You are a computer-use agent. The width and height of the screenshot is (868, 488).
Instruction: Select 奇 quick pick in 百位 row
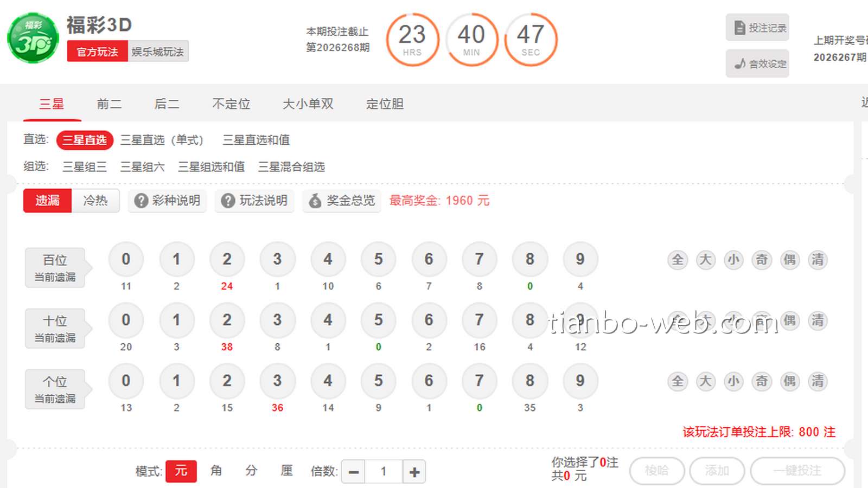(762, 260)
